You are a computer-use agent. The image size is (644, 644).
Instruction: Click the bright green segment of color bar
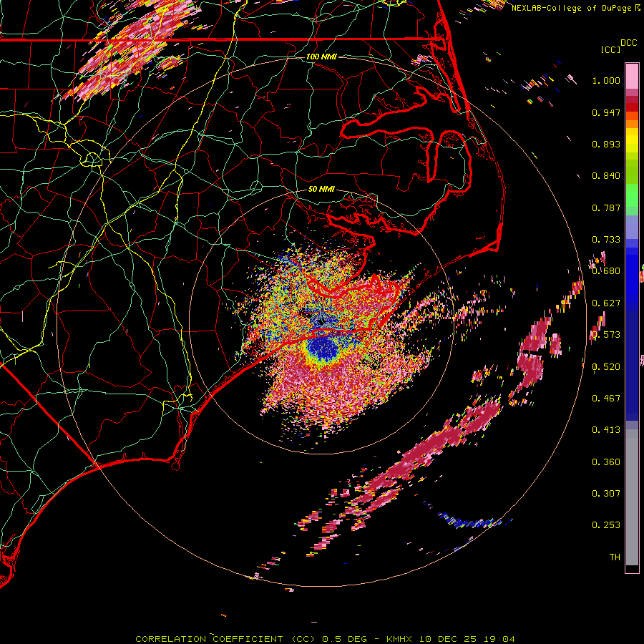(x=632, y=195)
